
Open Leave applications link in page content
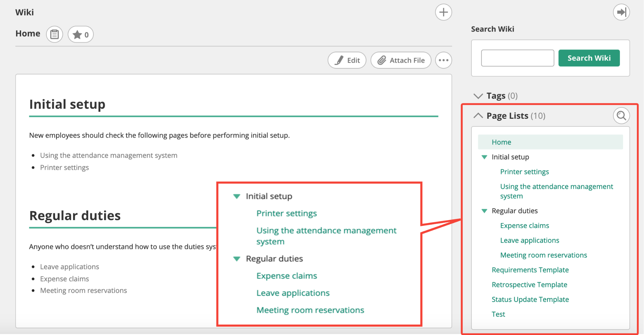click(x=70, y=267)
